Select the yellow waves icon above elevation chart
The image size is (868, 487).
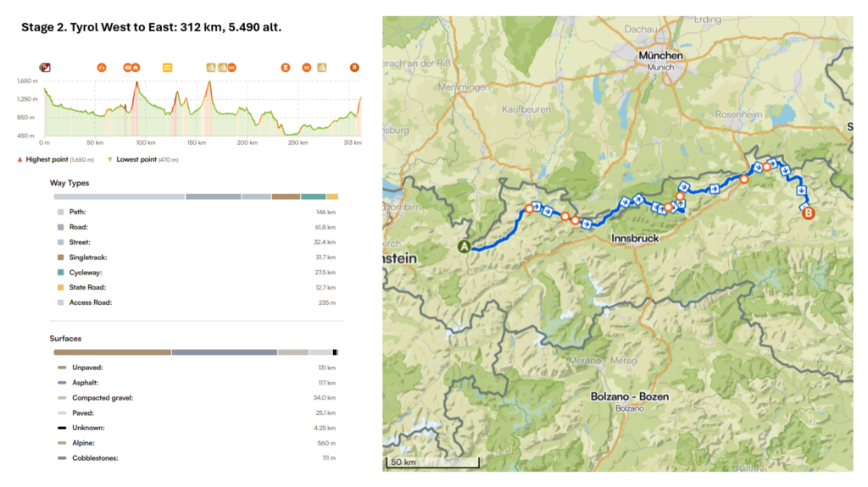pos(168,67)
